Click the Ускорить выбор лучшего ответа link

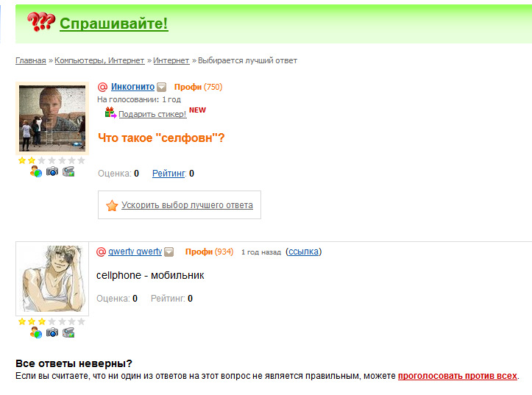click(188, 205)
